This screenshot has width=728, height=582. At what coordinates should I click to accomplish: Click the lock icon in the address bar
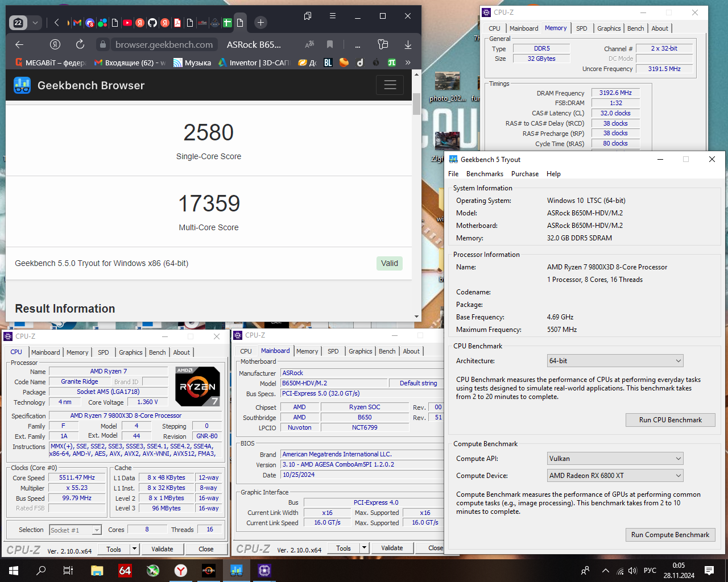tap(102, 44)
